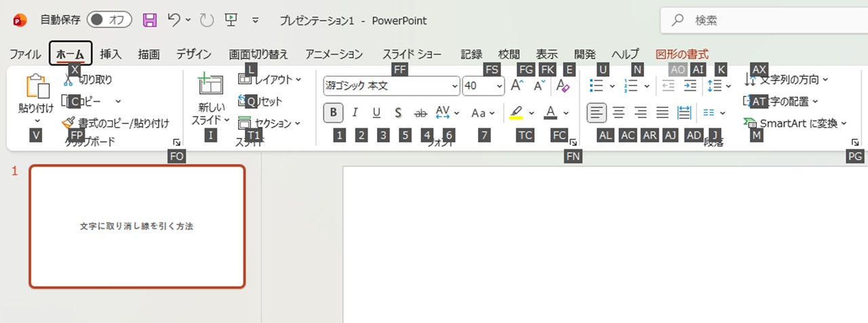The height and width of the screenshot is (323, 868).
Task: Click the distributed alignment icon
Action: [684, 113]
